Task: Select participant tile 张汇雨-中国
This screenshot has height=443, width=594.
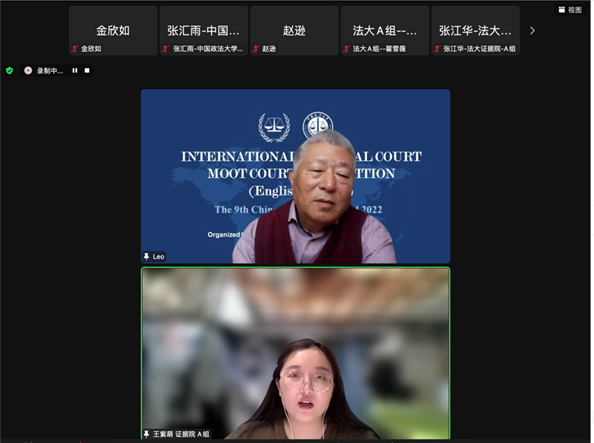Action: point(204,31)
